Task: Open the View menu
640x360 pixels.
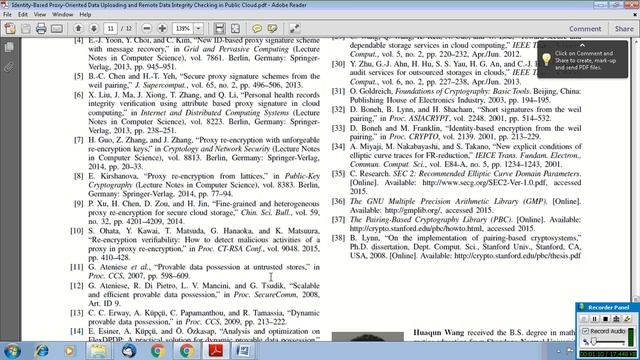Action: [x=40, y=14]
